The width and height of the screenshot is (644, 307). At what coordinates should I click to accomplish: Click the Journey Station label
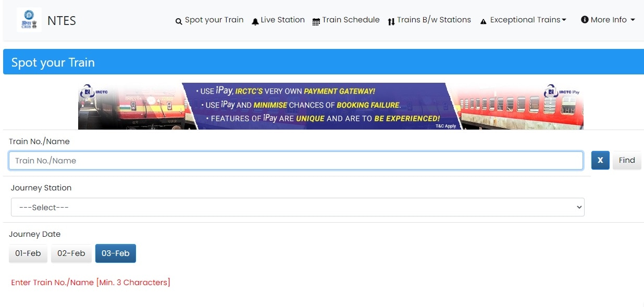point(41,188)
